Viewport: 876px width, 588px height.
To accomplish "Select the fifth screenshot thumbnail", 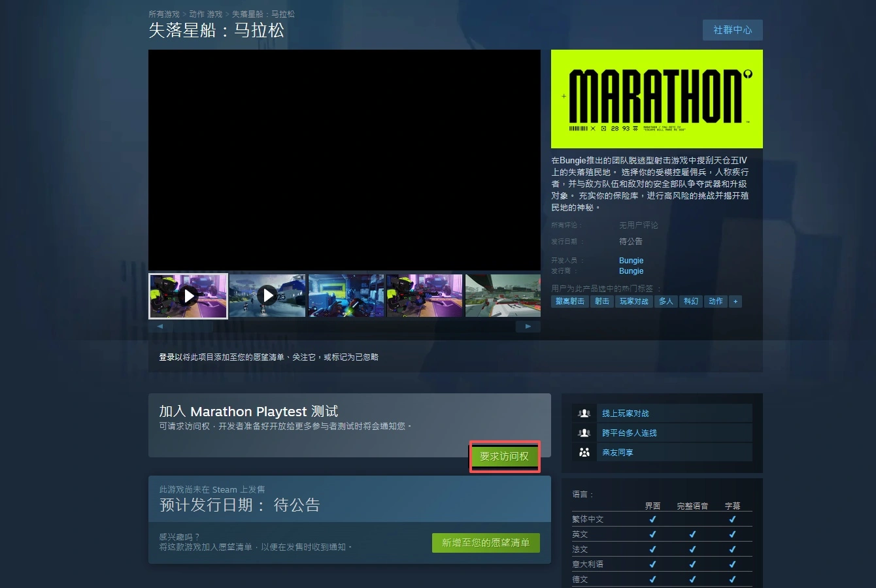I will pos(503,296).
